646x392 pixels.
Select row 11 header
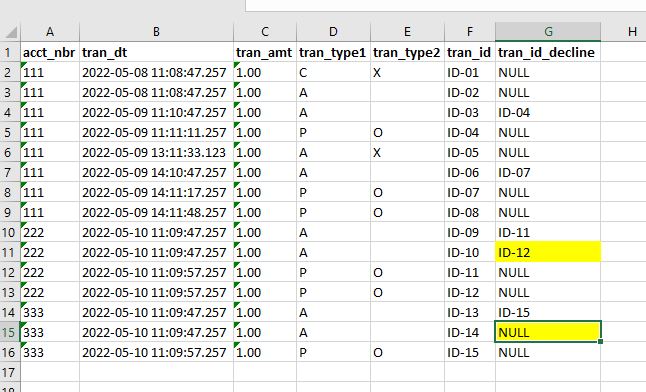click(10, 252)
